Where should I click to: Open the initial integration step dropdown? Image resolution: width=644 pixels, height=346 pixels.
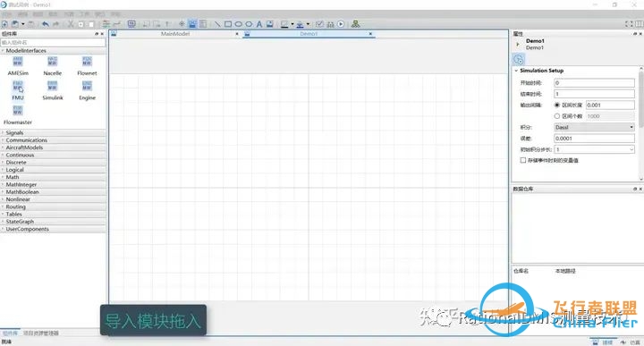[x=594, y=149]
